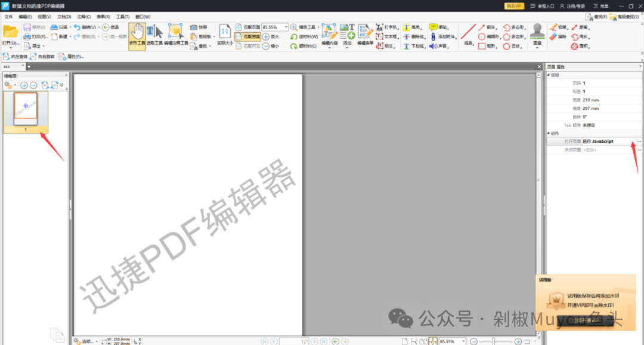This screenshot has height=345, width=644.
Task: Take a 快照 snapshot with camera icon
Action: tap(194, 27)
